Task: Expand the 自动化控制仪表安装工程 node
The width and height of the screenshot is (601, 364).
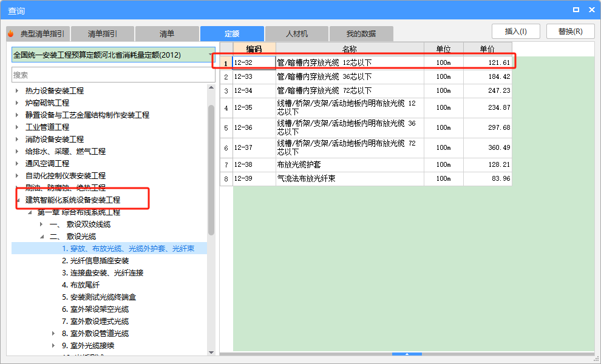Action: click(17, 175)
